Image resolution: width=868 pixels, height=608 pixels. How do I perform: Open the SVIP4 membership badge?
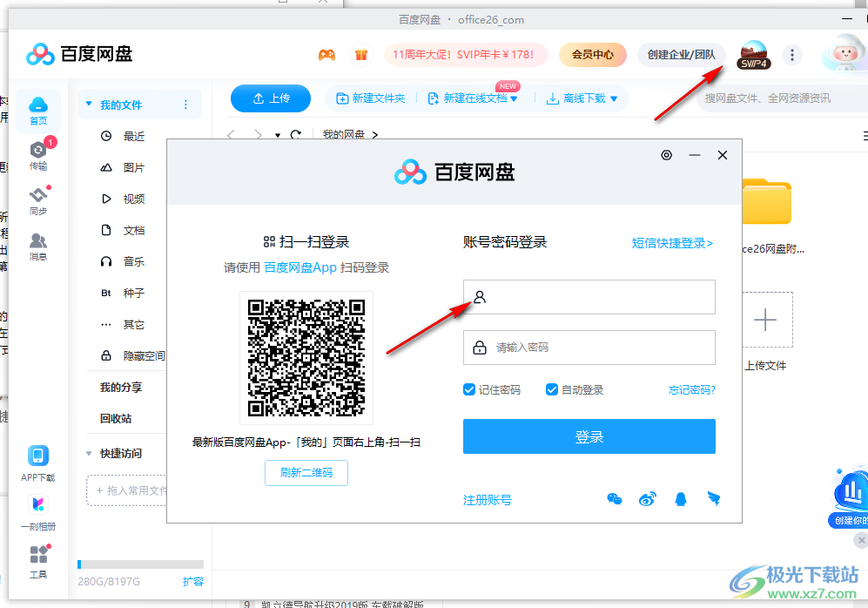click(753, 55)
